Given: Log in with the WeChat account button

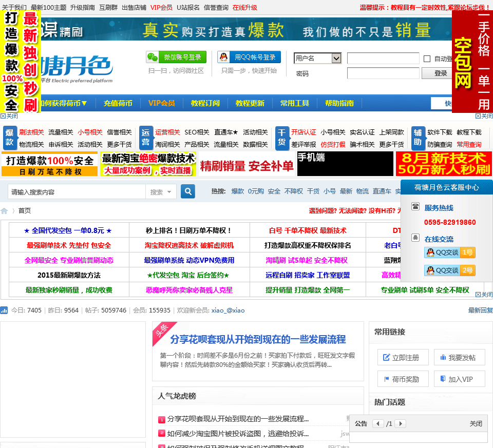Looking at the screenshot, I should (x=176, y=57).
